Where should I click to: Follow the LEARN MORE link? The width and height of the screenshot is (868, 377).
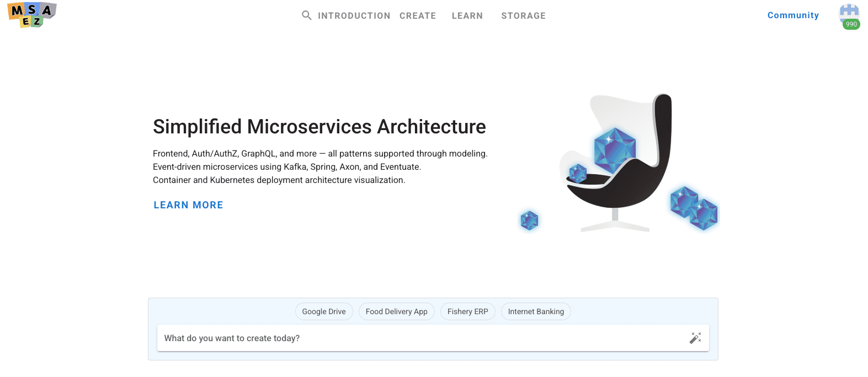tap(188, 205)
